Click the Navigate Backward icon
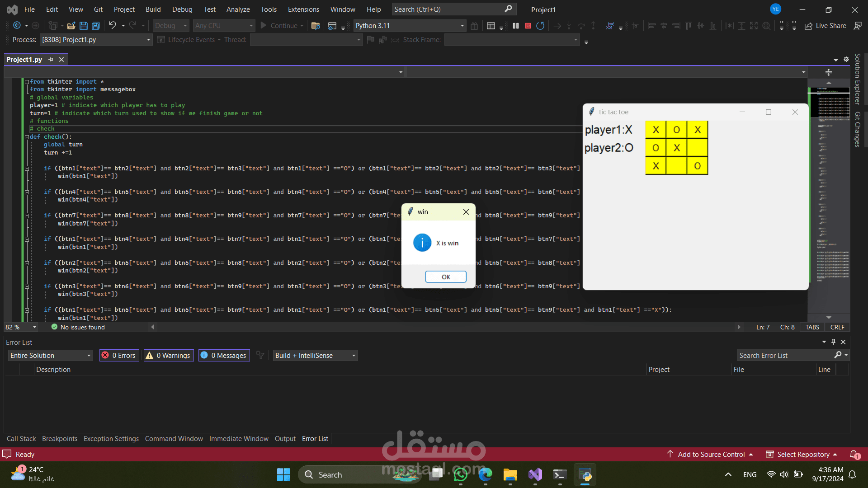The image size is (868, 488). point(17,25)
